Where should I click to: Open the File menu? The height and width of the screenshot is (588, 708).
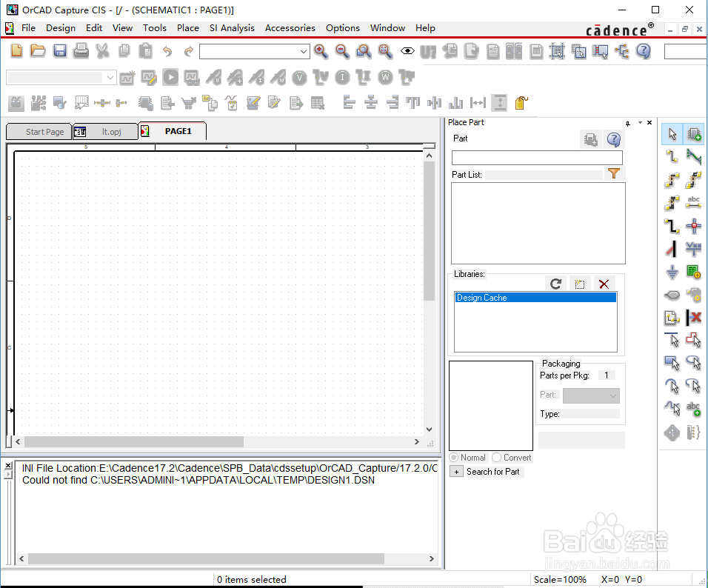28,28
